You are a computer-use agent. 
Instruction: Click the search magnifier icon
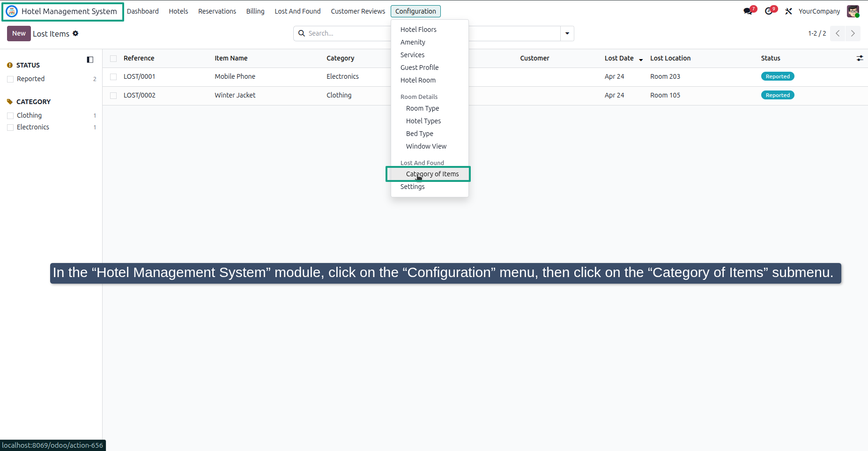(302, 33)
